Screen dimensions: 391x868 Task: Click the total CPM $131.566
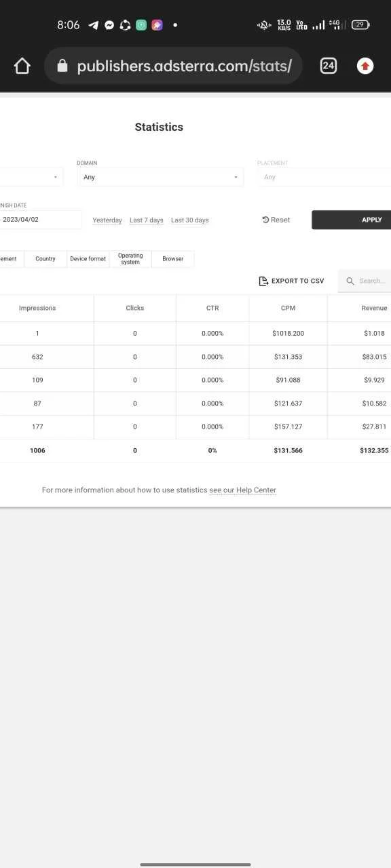tap(288, 450)
